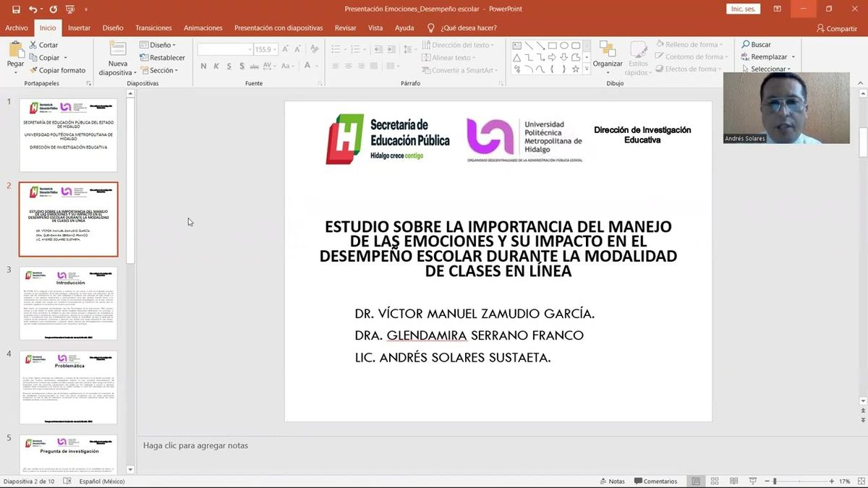
Task: Collapse the ribbon arrow
Action: pyautogui.click(x=861, y=83)
